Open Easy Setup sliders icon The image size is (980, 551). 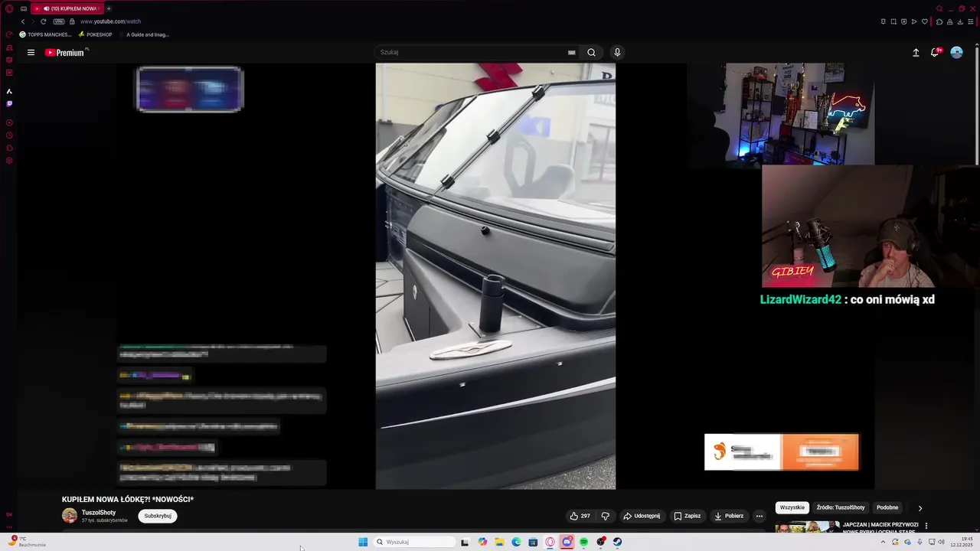971,21
